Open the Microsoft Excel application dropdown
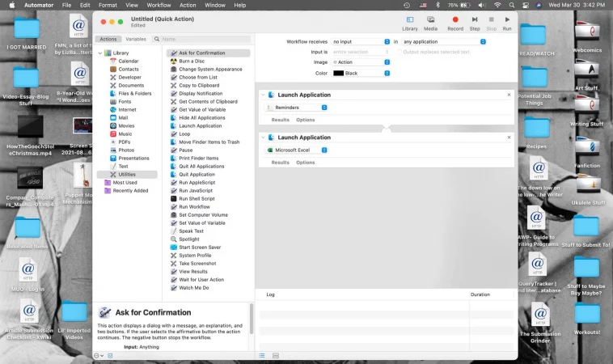Image resolution: width=613 pixels, height=364 pixels. (x=304, y=150)
